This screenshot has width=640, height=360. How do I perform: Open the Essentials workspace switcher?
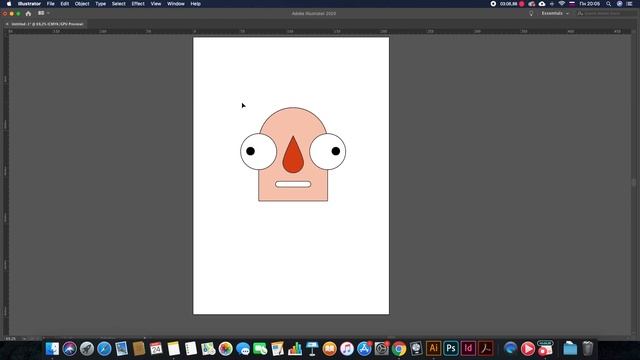point(555,13)
